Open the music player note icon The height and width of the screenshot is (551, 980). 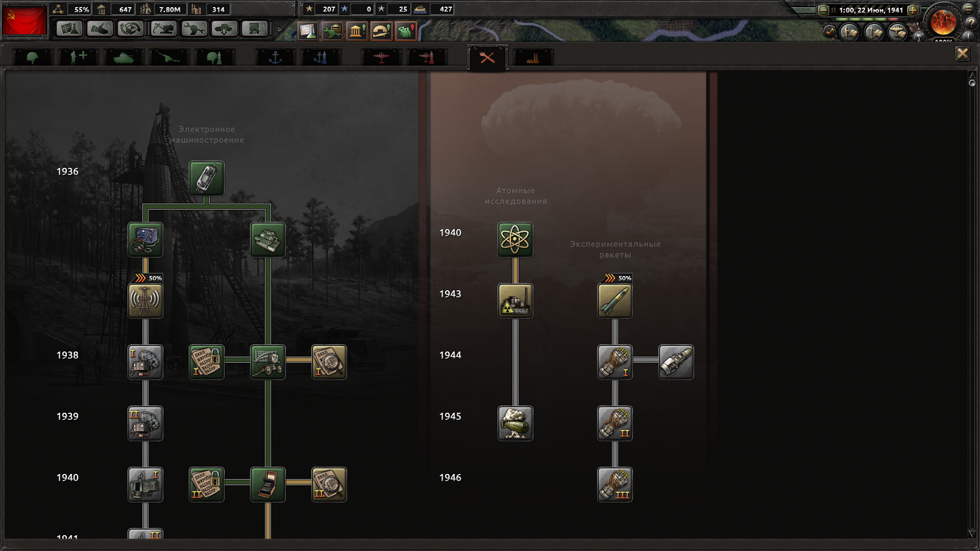point(829,32)
